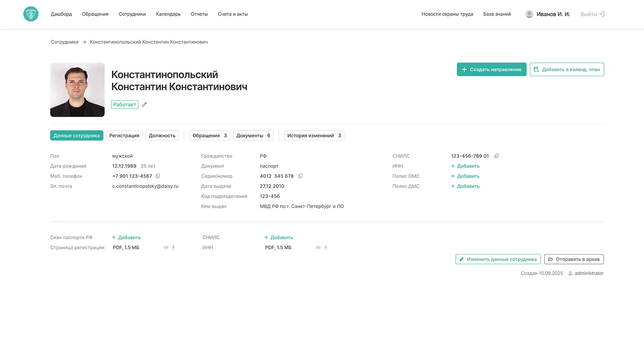
Task: Click the company logo icon
Action: point(31,14)
